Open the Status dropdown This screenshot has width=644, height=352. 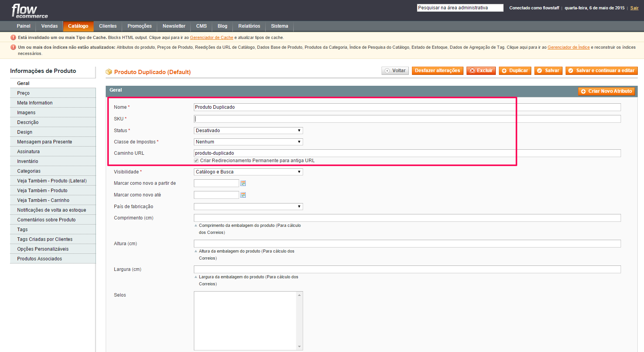[248, 131]
